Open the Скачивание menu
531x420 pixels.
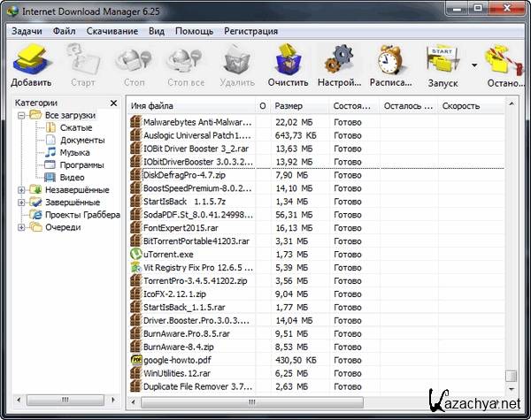tap(112, 31)
